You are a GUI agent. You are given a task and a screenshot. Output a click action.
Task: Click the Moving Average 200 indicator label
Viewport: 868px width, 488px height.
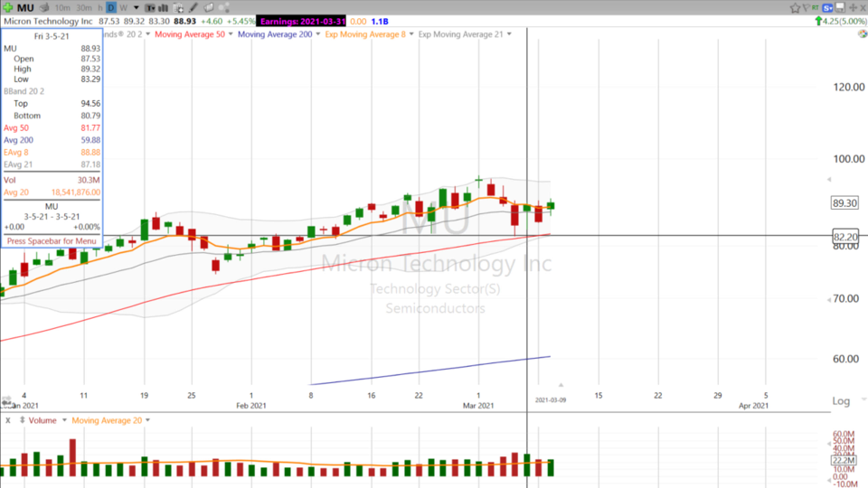point(275,34)
